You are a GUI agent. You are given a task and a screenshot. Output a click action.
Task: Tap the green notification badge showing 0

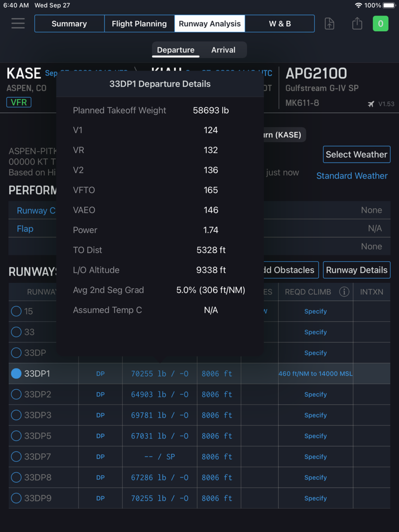tap(381, 23)
